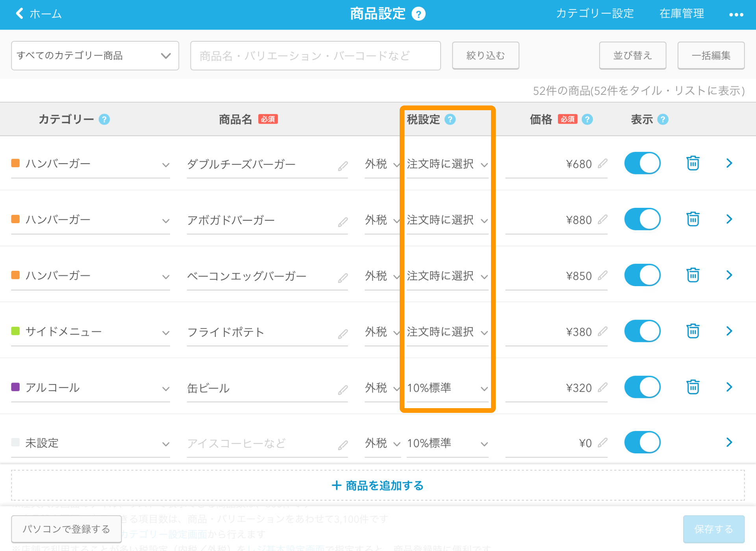This screenshot has height=551, width=756.
Task: Open details arrow for the 未設定 row
Action: pos(729,442)
